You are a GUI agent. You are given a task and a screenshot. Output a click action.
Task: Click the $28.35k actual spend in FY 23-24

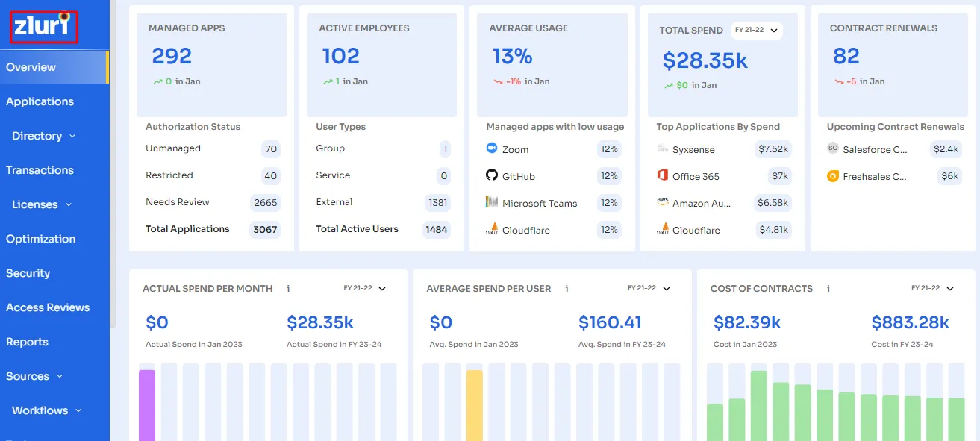tap(320, 322)
